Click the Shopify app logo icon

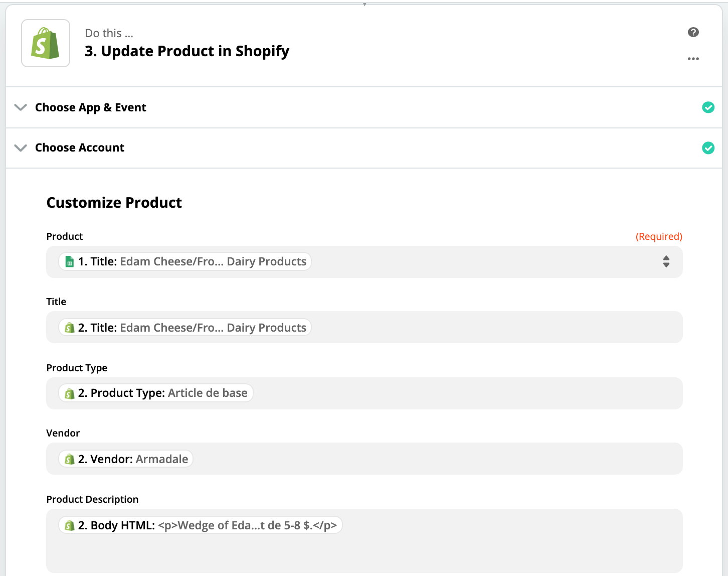point(46,43)
